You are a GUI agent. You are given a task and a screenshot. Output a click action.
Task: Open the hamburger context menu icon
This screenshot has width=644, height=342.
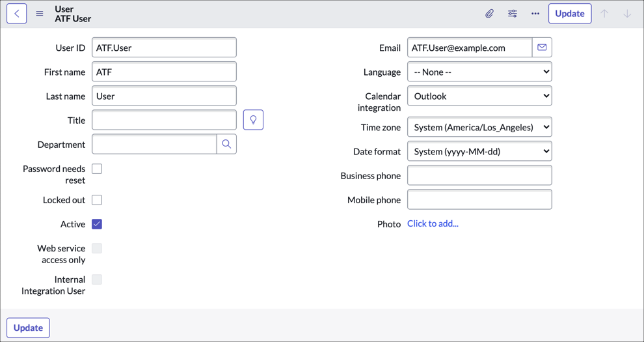(40, 14)
